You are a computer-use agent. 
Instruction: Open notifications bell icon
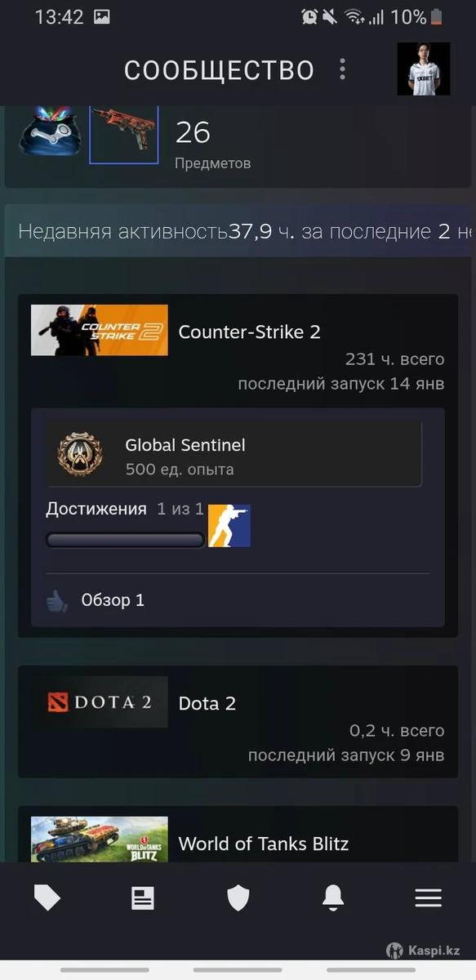pos(332,898)
